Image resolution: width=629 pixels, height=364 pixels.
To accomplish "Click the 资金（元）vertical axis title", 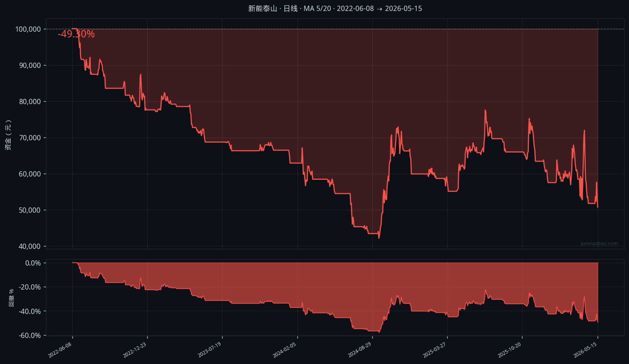I will 8,135.
